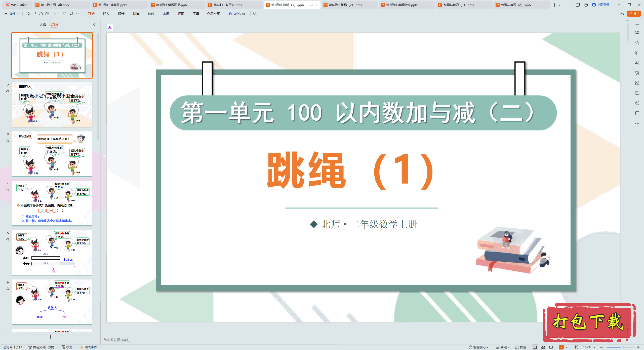644x350 pixels.
Task: Click the Save icon in the quick access toolbar
Action: 28,14
